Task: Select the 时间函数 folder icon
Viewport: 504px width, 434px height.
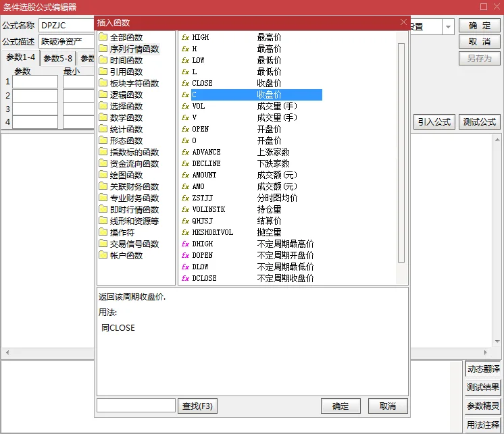Action: pos(103,60)
